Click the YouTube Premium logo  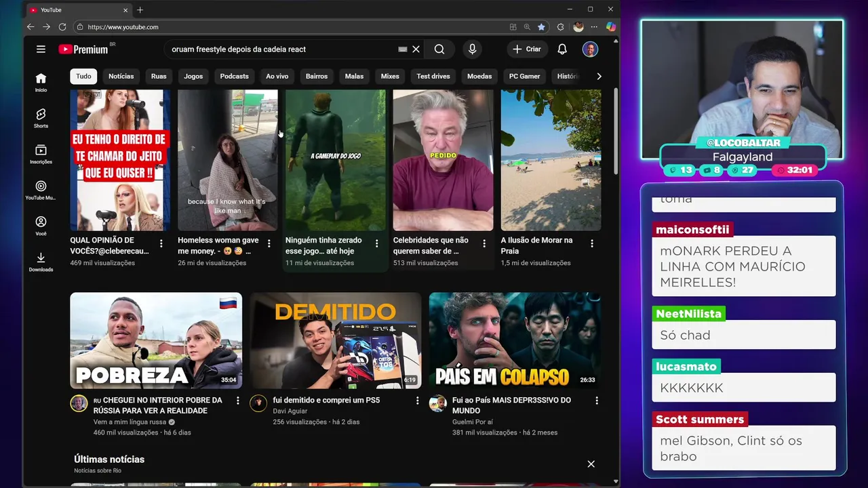click(83, 49)
